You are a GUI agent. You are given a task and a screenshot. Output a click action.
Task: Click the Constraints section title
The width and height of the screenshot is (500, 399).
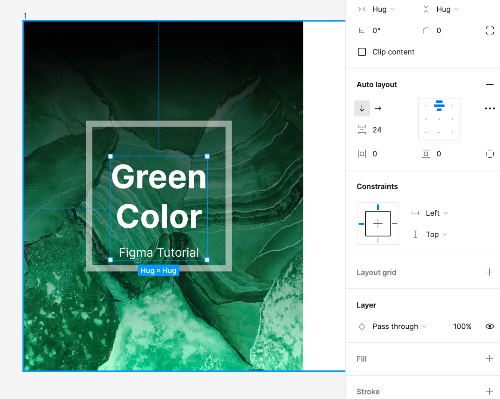point(377,186)
